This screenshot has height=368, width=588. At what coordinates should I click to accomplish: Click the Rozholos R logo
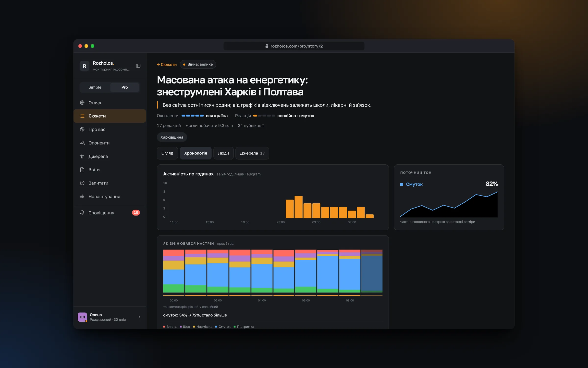(84, 66)
